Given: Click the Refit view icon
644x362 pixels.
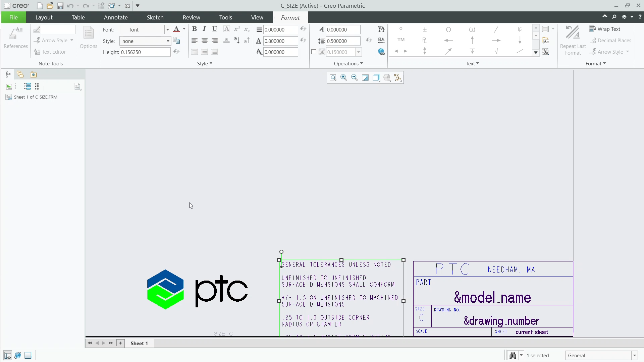Looking at the screenshot, I should [x=333, y=77].
